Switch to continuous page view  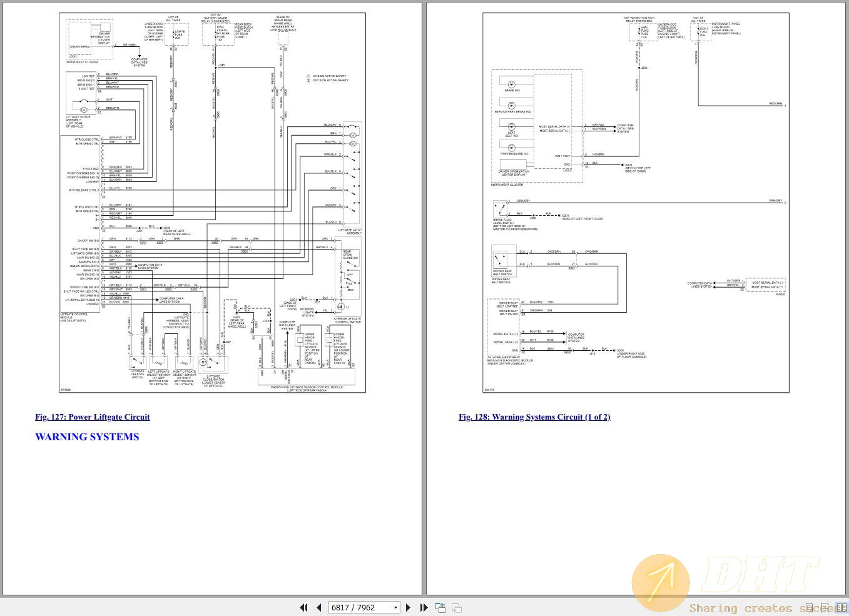point(825,608)
